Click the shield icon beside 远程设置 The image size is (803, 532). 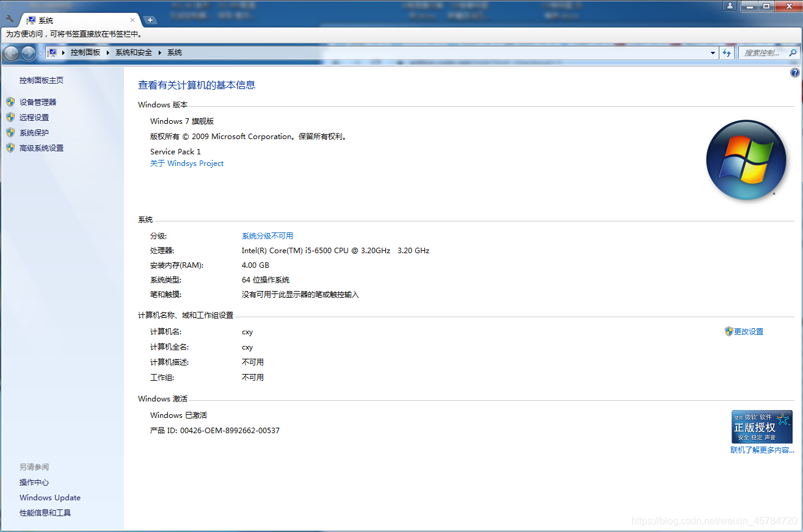(10, 117)
